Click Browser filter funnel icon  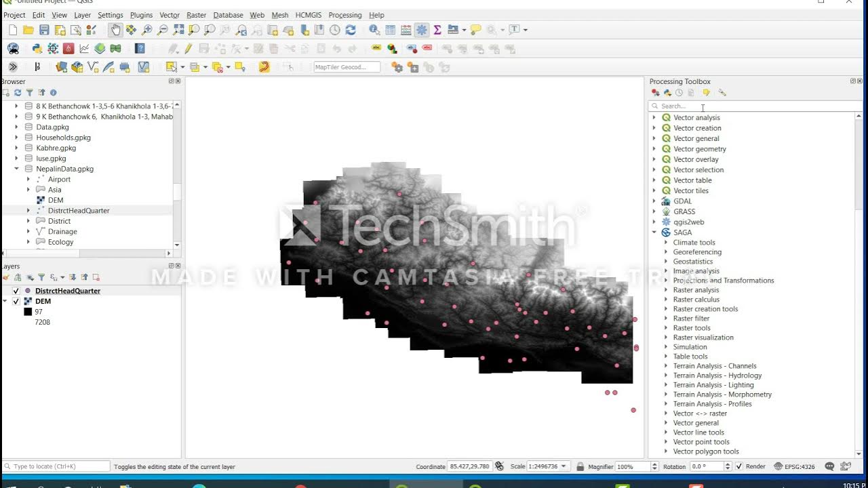click(x=29, y=93)
